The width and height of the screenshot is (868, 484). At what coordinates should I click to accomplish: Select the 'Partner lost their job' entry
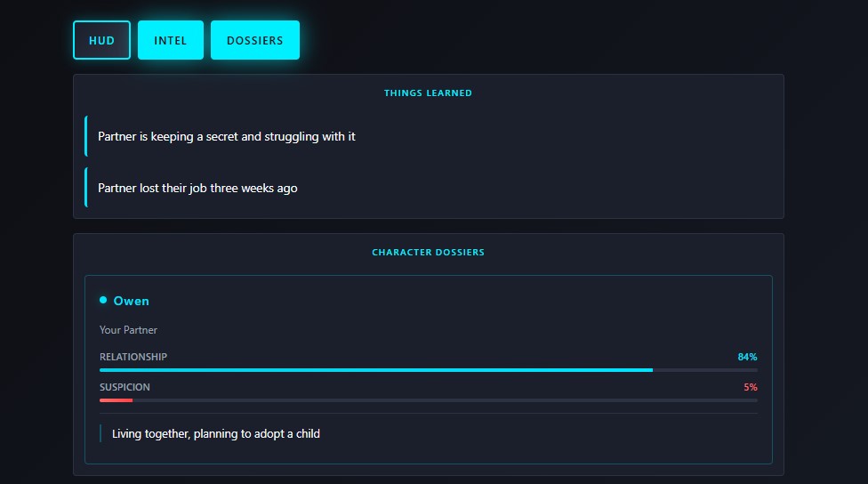point(197,188)
